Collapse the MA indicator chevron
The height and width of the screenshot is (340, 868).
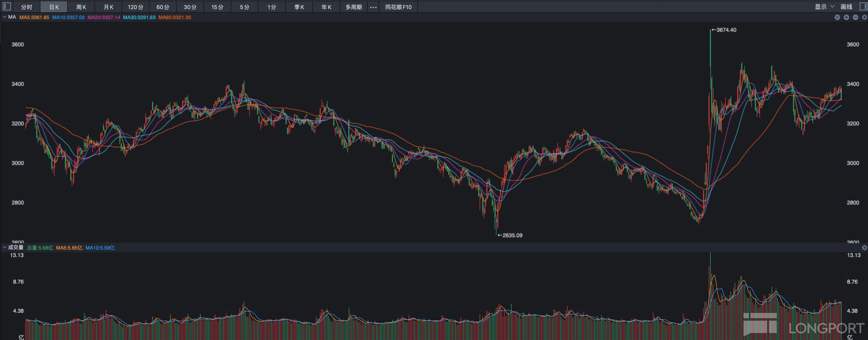click(4, 17)
